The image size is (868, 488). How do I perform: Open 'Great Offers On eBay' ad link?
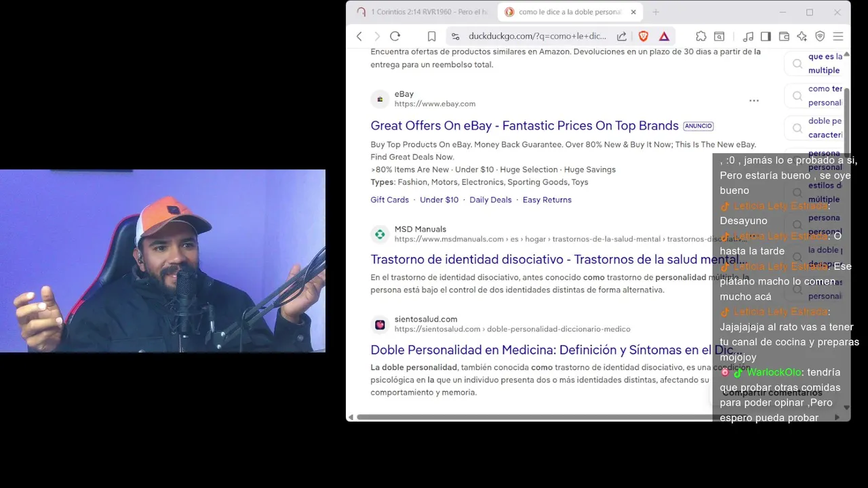(x=524, y=125)
